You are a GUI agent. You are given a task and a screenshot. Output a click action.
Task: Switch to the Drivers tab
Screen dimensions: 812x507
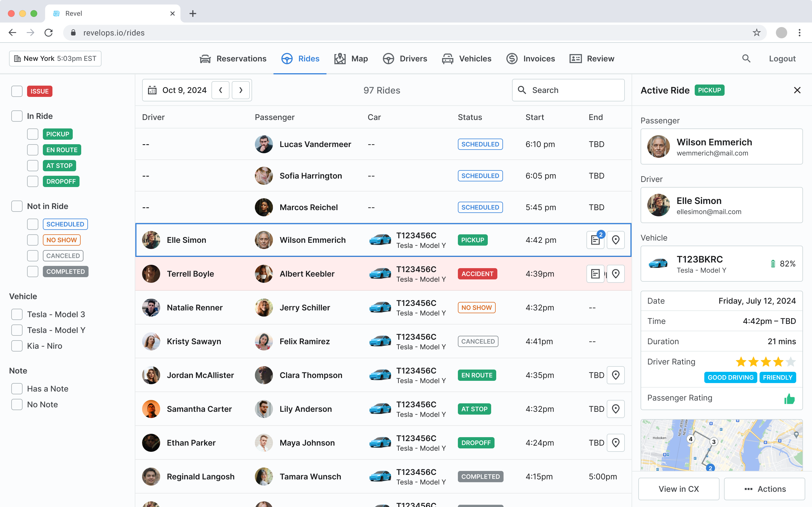point(405,59)
